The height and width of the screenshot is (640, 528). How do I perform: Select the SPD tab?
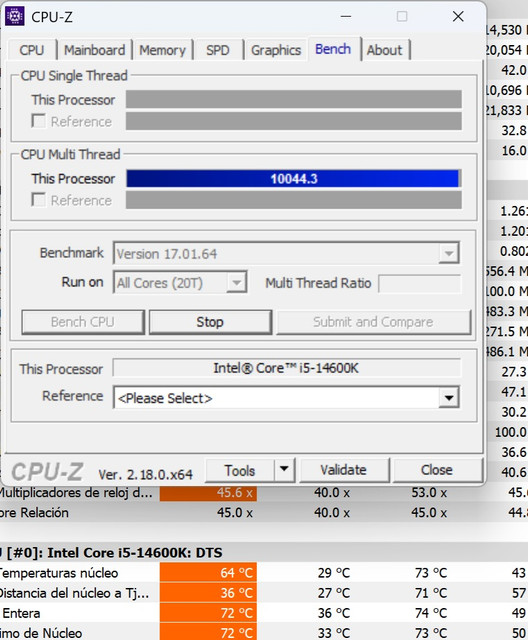[217, 50]
